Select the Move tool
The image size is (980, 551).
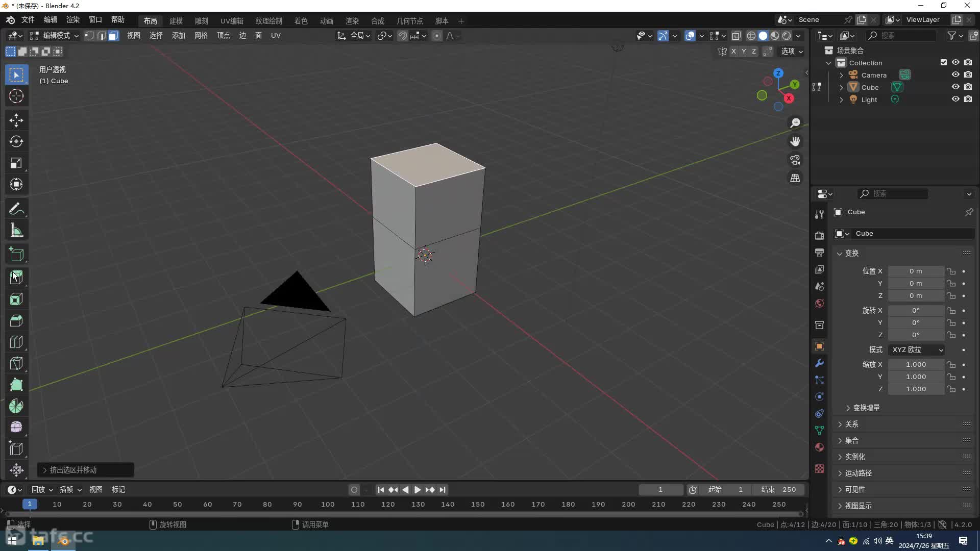(x=16, y=120)
